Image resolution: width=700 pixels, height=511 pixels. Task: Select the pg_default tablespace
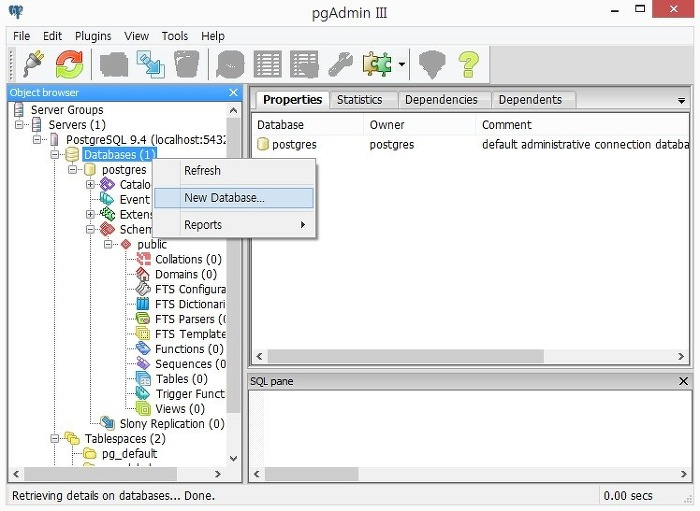(x=129, y=453)
